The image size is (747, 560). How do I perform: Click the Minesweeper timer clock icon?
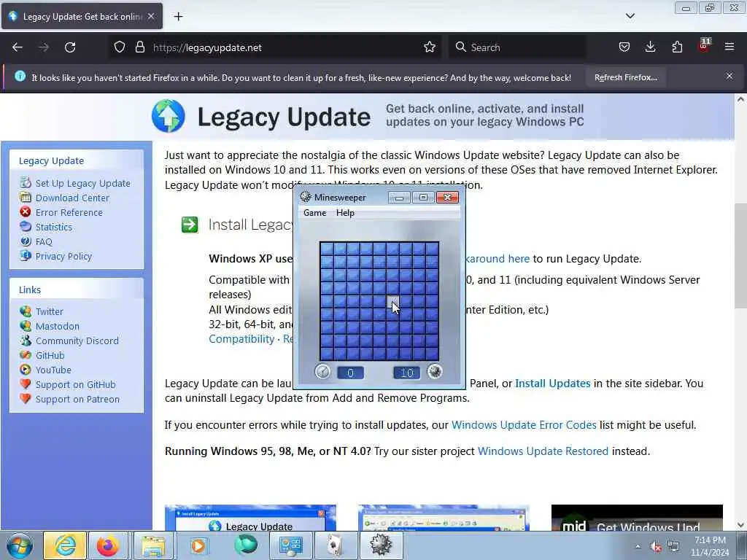[x=322, y=371]
